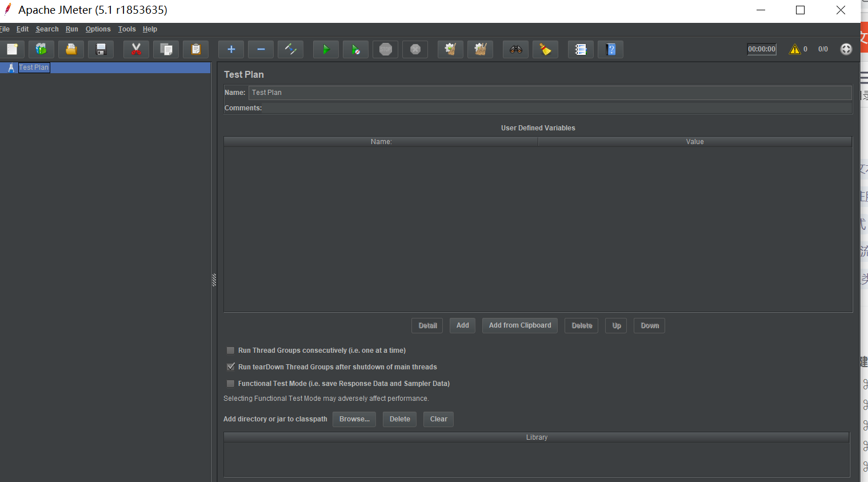
Task: Click the Library table header
Action: pos(537,437)
